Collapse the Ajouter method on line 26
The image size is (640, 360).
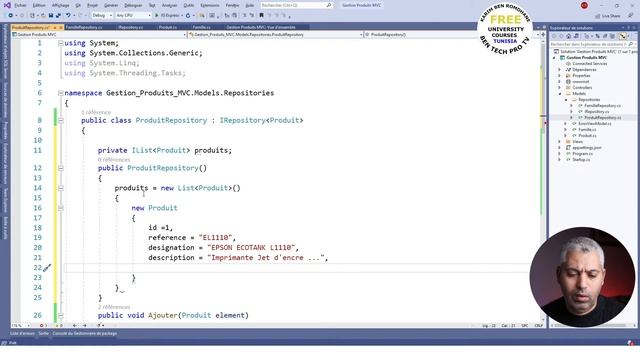point(61,316)
